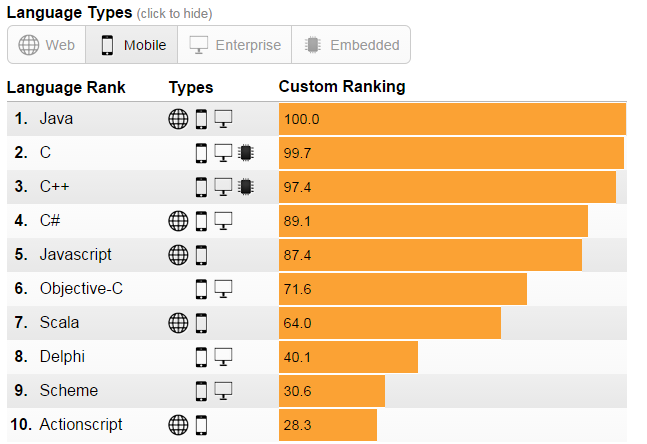Click the globe icon in Actionscript row

pos(178,425)
